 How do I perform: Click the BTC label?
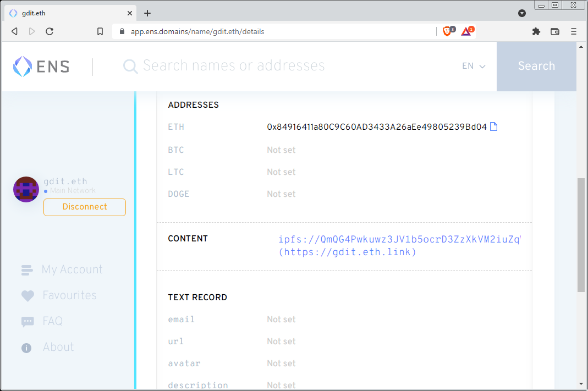click(176, 150)
